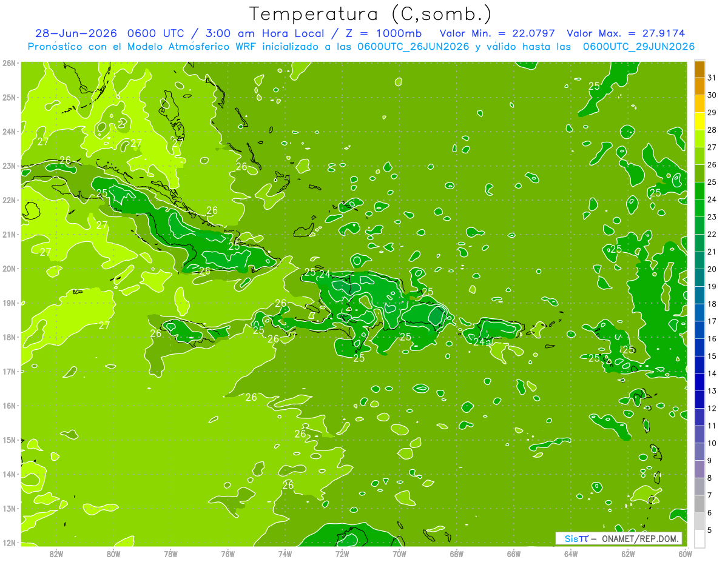
Task: Click the "74W" longitude label
Action: pyautogui.click(x=285, y=553)
